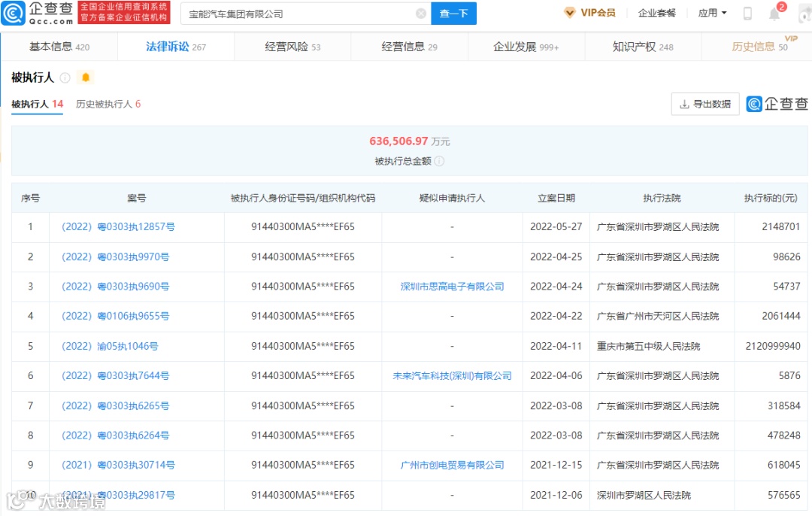The width and height of the screenshot is (812, 516).
Task: Click the mobile phone icon in header
Action: click(747, 14)
